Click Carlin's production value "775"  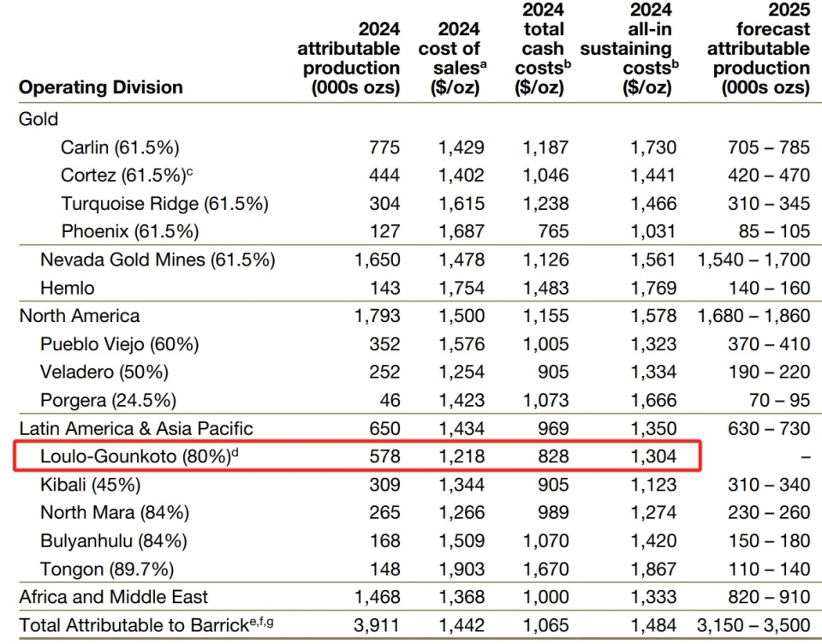[x=384, y=147]
